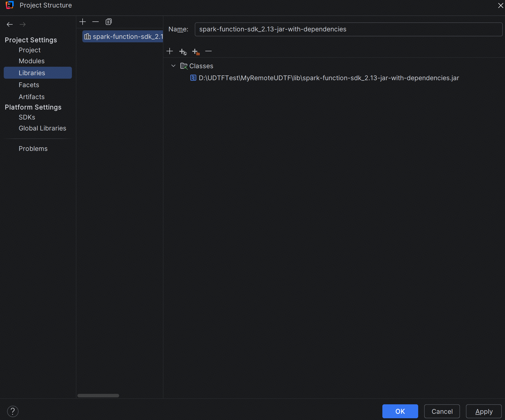This screenshot has width=505, height=420.
Task: Select spark-function-sdk library in list
Action: point(123,37)
